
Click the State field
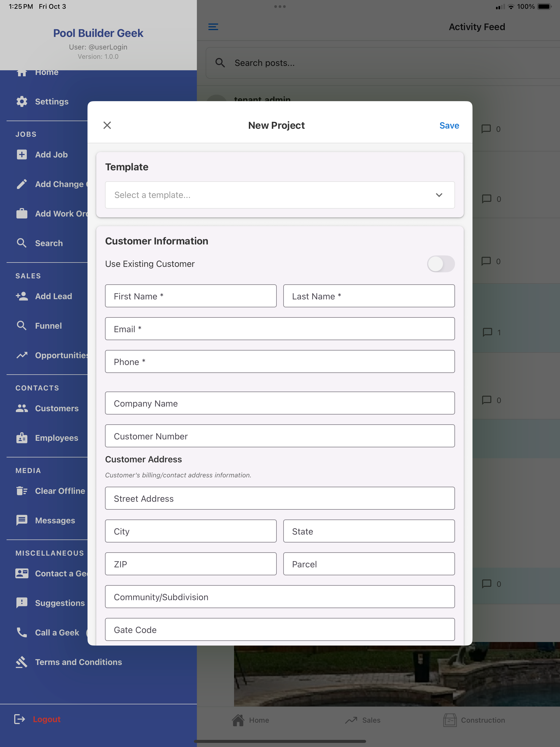click(x=369, y=531)
